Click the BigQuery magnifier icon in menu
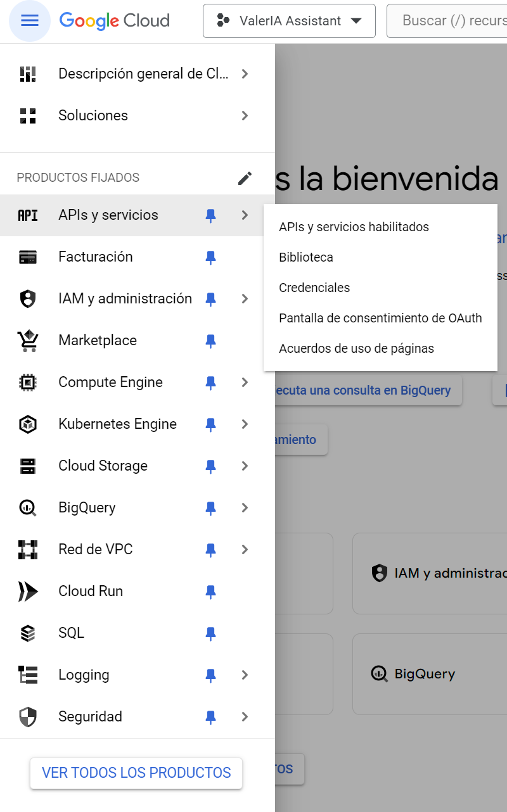The width and height of the screenshot is (507, 812). click(x=28, y=508)
